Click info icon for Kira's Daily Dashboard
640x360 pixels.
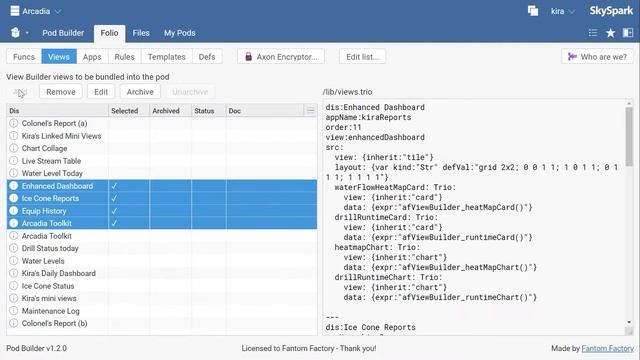tap(13, 273)
